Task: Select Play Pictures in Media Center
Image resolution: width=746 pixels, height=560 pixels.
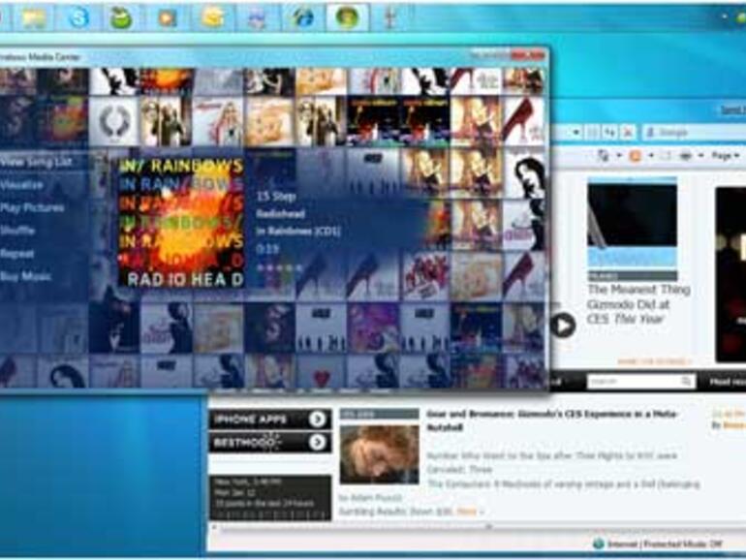Action: coord(32,208)
